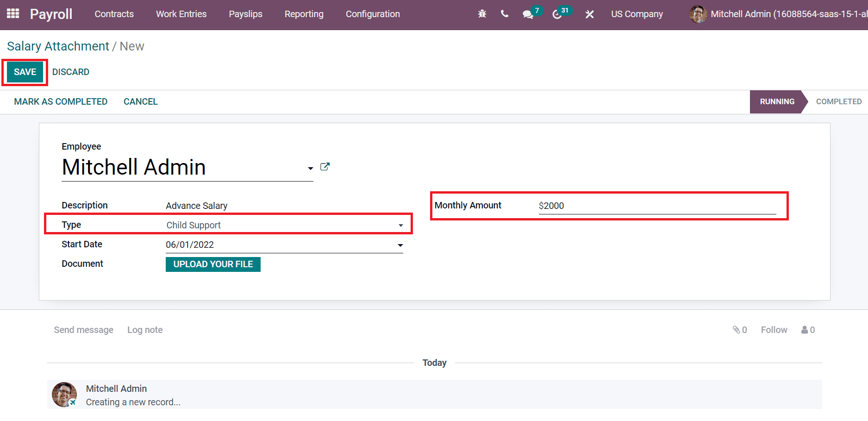The width and height of the screenshot is (868, 421).
Task: Open employee external link icon
Action: click(x=325, y=167)
